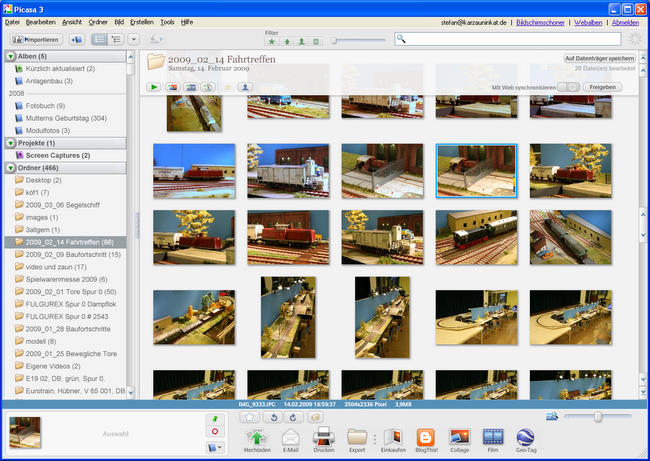Open the Bearbeiten menu
This screenshot has width=650, height=461.
point(41,21)
